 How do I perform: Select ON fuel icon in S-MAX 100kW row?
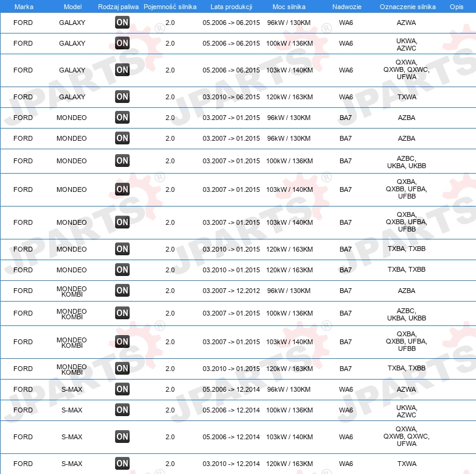tap(122, 410)
